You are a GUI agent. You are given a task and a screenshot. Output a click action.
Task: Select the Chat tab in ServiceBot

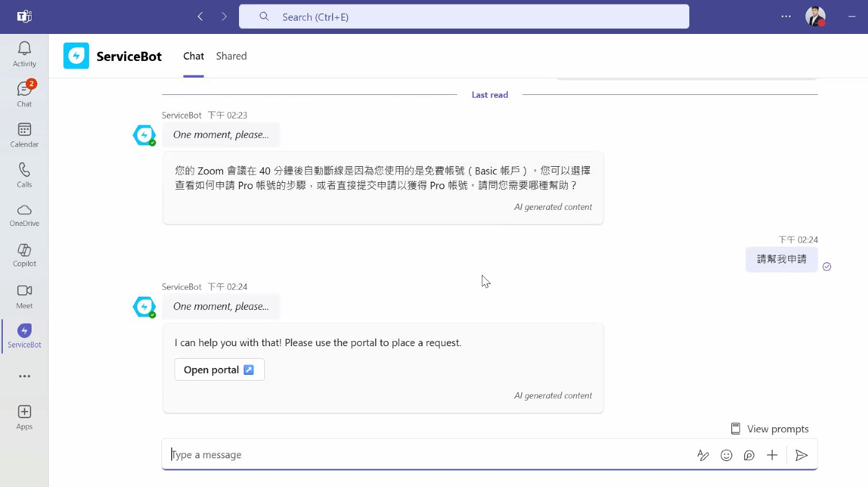[x=194, y=56]
